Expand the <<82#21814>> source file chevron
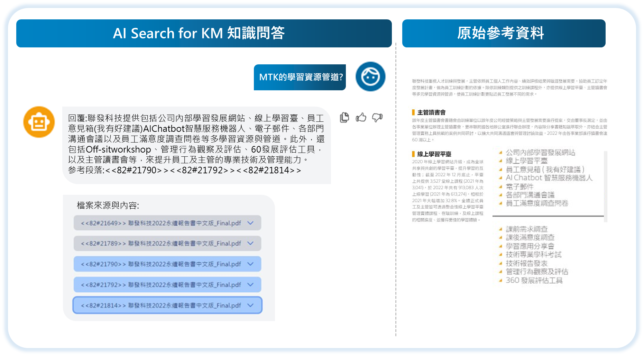This screenshot has width=644, height=356. (250, 305)
